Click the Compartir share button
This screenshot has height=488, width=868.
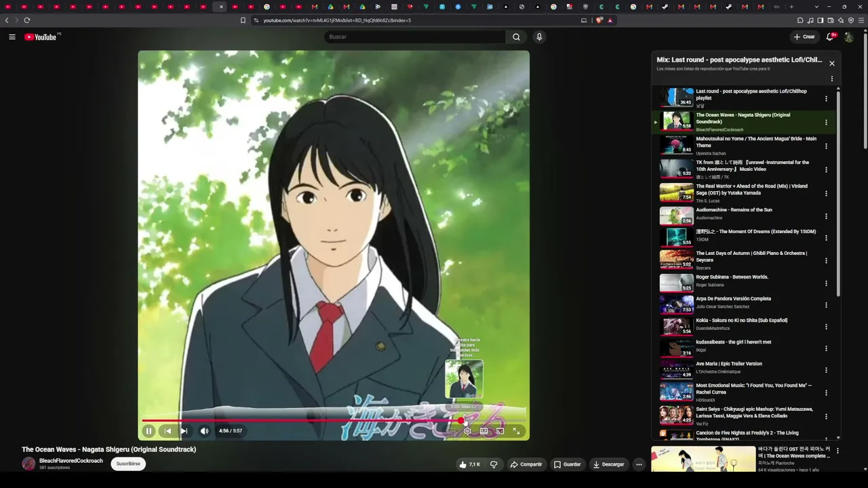click(526, 464)
